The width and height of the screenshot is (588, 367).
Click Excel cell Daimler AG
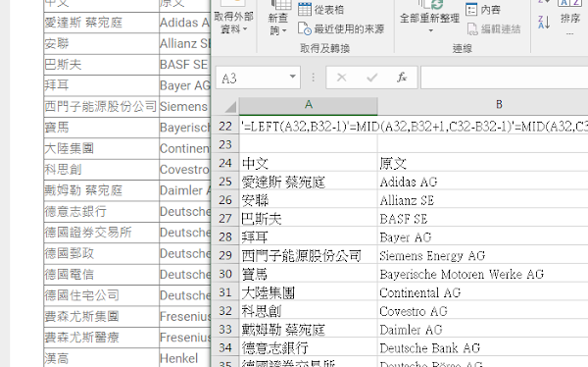pos(483,330)
